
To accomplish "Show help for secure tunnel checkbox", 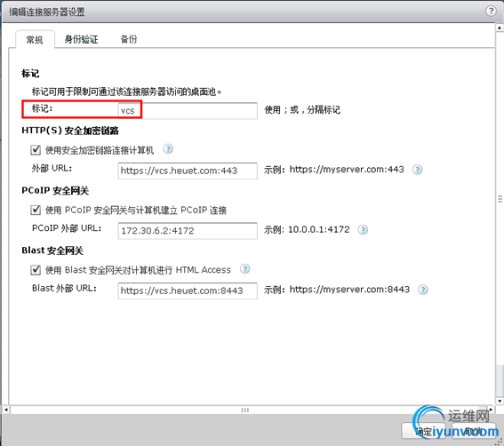I will point(168,149).
